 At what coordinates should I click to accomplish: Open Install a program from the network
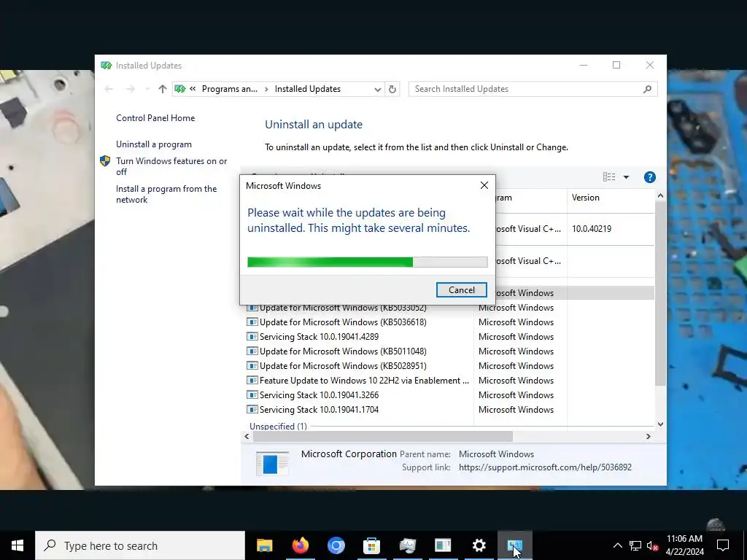pyautogui.click(x=166, y=194)
